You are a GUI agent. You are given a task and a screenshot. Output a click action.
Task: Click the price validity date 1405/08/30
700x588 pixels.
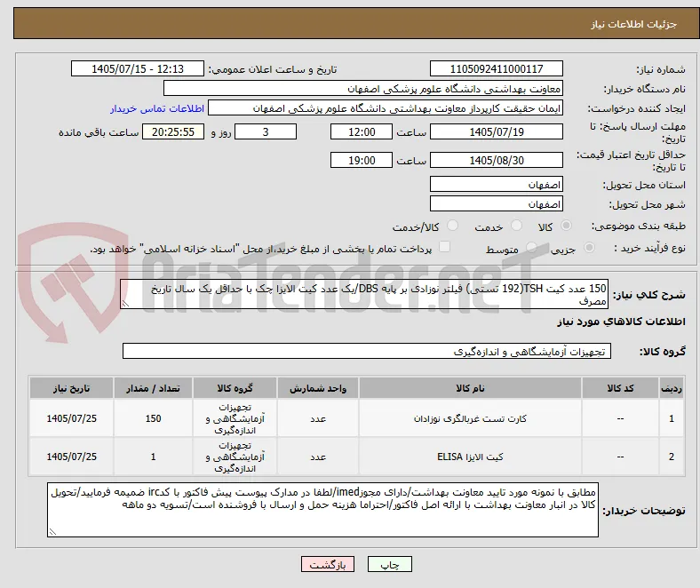pyautogui.click(x=497, y=160)
